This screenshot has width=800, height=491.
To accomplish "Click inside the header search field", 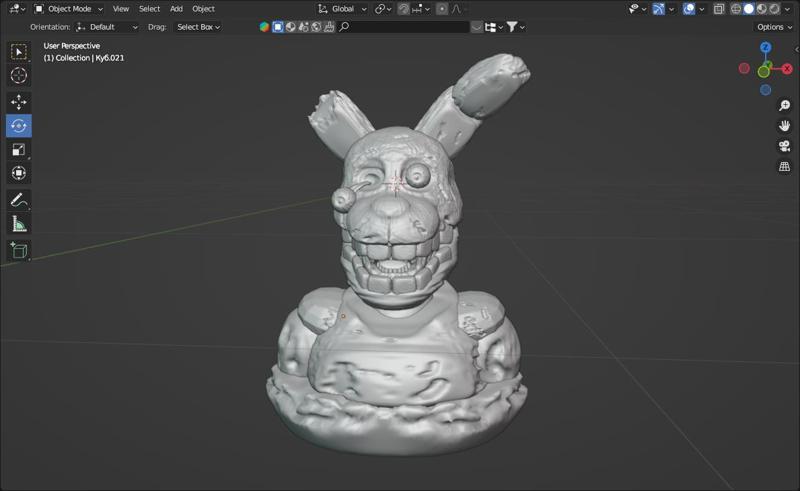I will tap(403, 27).
